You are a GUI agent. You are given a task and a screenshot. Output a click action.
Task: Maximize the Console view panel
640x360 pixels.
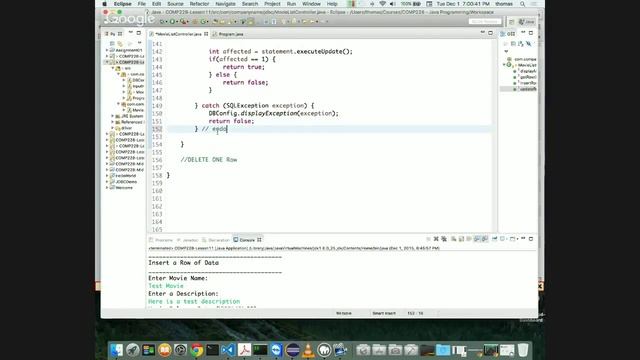tap(531, 239)
